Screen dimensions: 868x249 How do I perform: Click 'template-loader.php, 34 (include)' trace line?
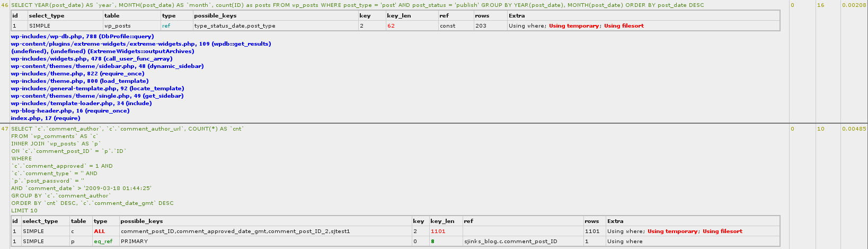81,103
